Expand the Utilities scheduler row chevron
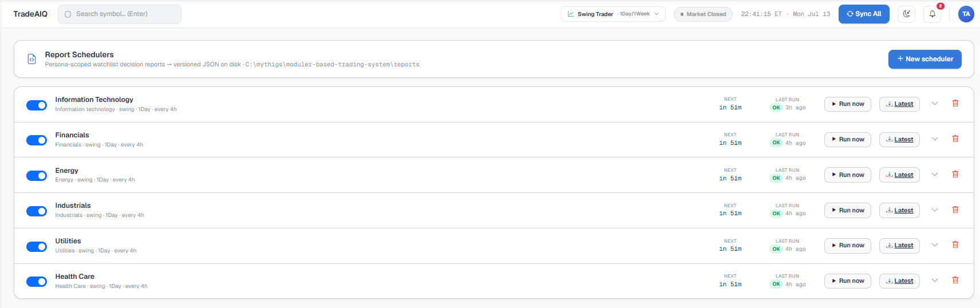Screen dimensions: 980x308 [x=935, y=245]
